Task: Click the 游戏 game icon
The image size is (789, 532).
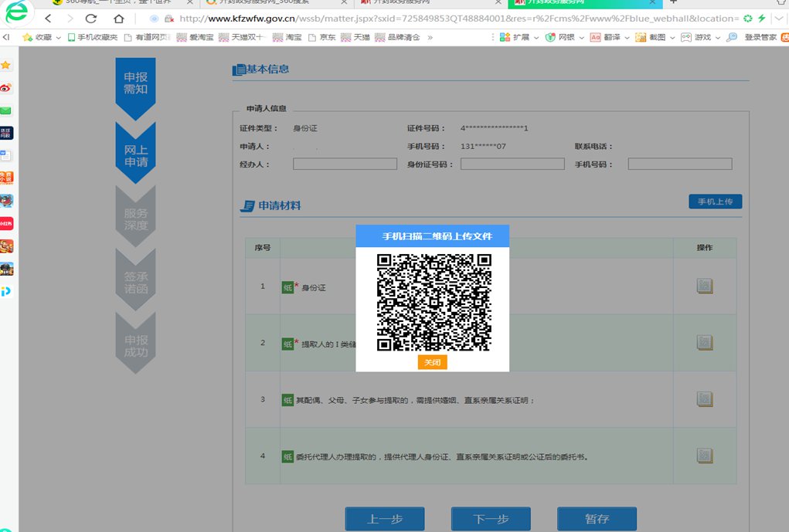Action: [686, 37]
